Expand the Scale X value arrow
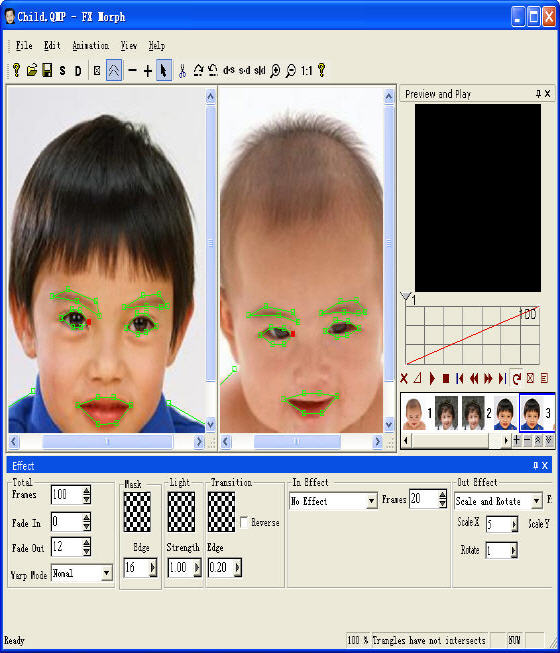 tap(515, 524)
